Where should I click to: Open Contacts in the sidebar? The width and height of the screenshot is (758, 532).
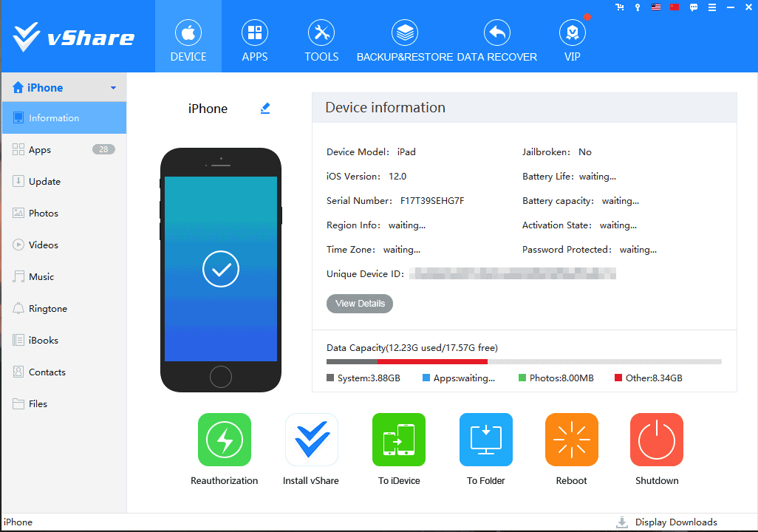(64, 372)
